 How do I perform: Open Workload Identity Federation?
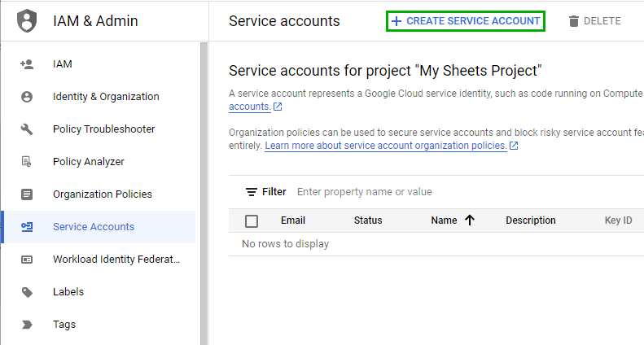pos(116,260)
